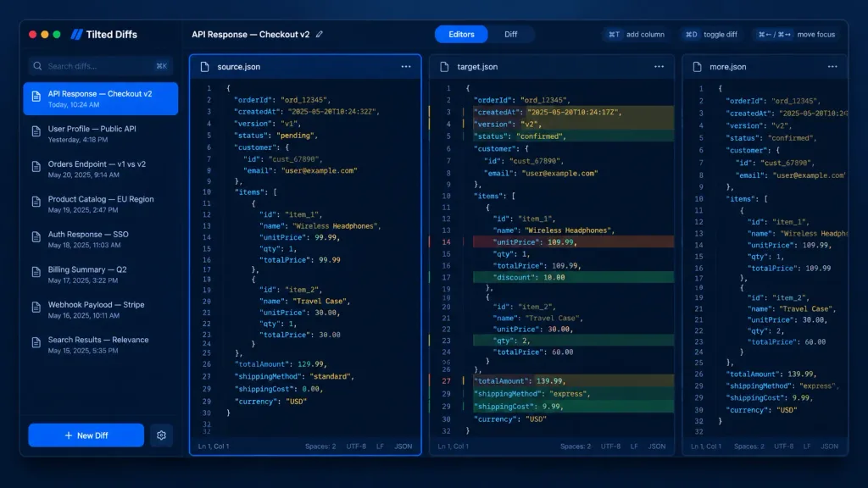Select the API Response — Checkout v2 sidebar entry
The image size is (868, 488).
(101, 98)
